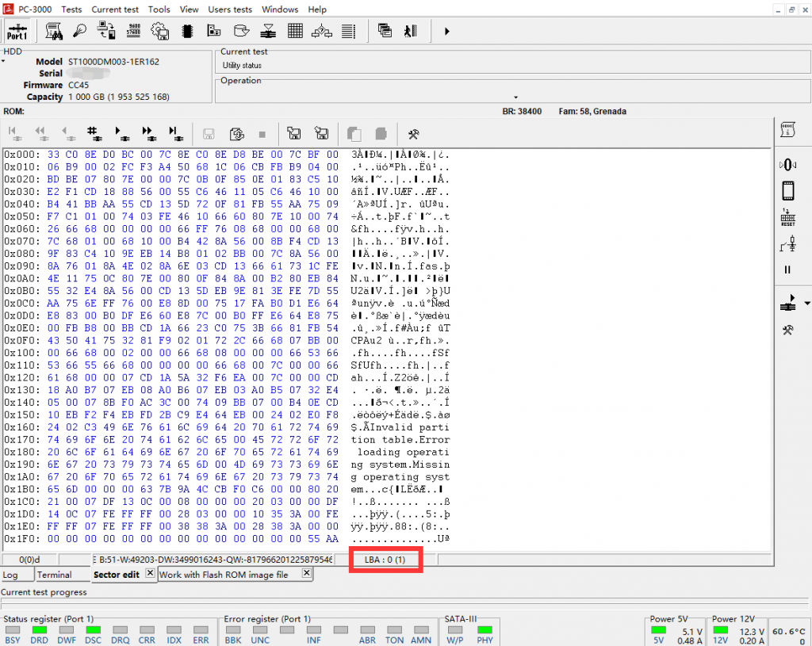This screenshot has height=646, width=812.
Task: Click the 9600/57600 baud rate icon
Action: coord(133,32)
